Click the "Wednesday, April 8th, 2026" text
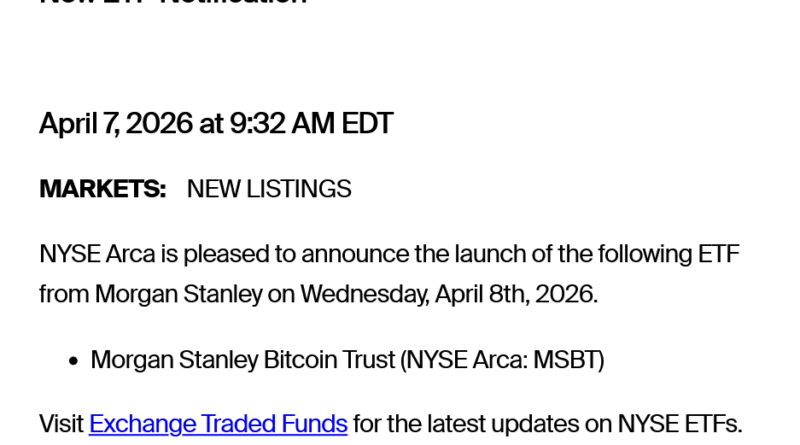This screenshot has width=800, height=445. click(x=448, y=294)
